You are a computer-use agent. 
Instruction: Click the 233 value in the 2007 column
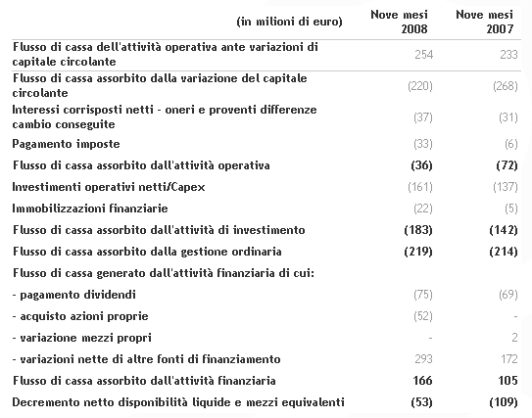coord(508,55)
